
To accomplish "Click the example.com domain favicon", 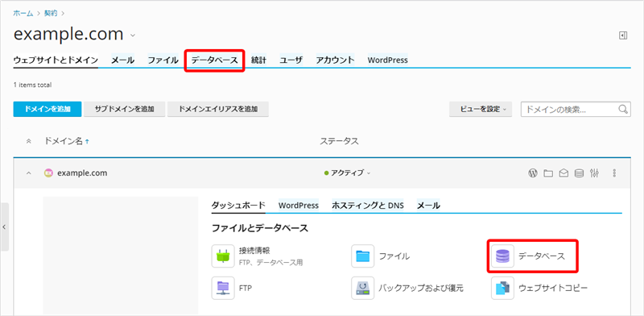I will tap(49, 173).
